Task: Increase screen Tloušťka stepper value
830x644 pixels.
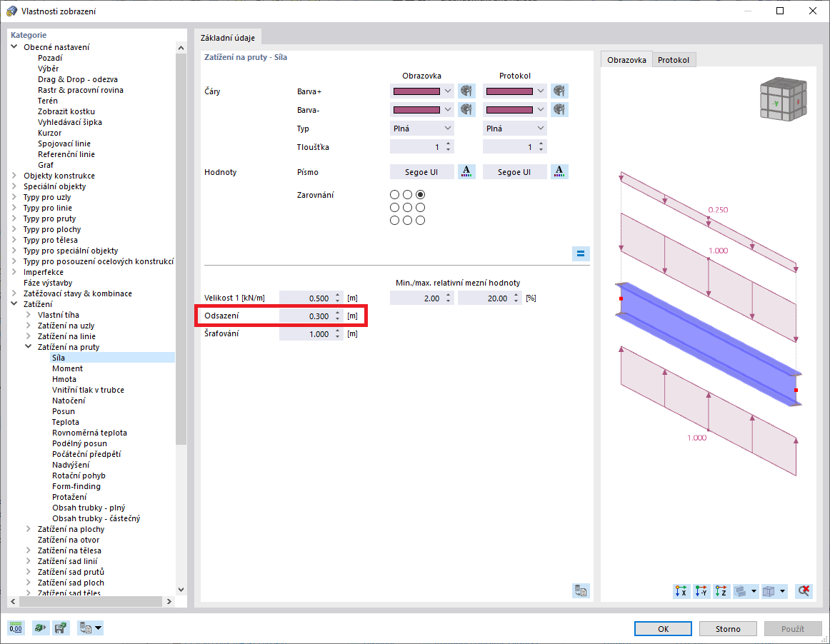Action: click(x=449, y=144)
